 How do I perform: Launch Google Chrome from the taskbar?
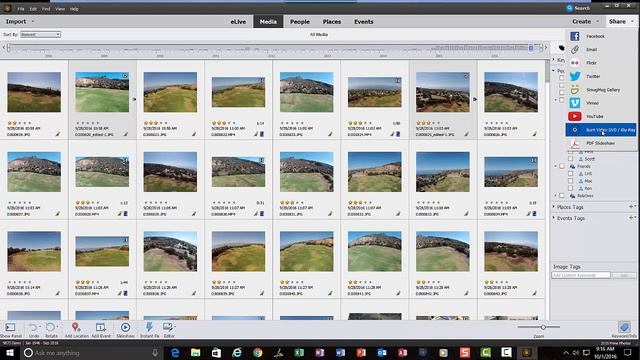click(x=258, y=352)
